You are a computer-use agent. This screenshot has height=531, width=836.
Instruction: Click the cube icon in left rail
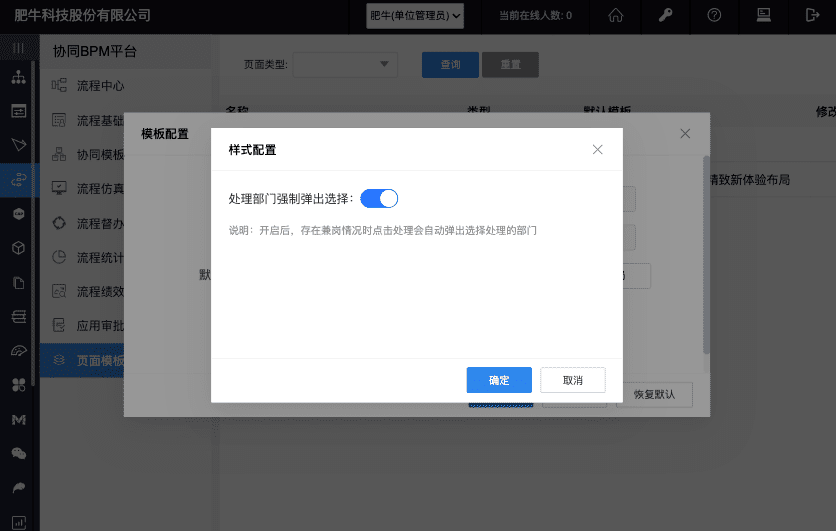click(19, 248)
